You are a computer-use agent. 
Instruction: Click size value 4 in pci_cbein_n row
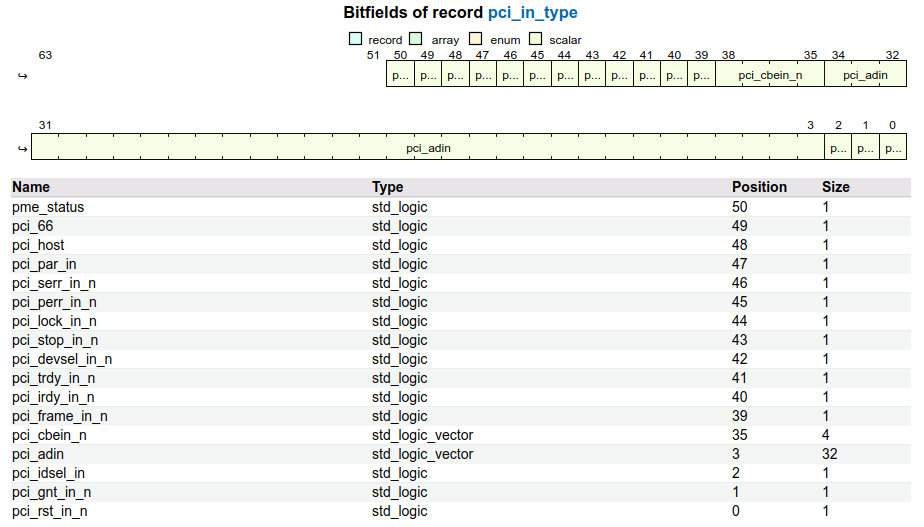(826, 435)
